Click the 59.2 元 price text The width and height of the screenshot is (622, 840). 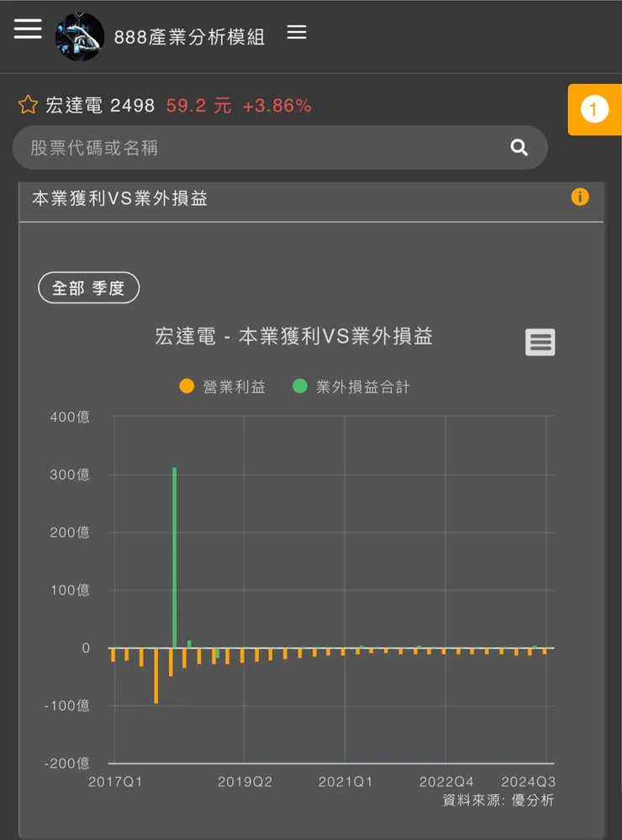point(198,106)
